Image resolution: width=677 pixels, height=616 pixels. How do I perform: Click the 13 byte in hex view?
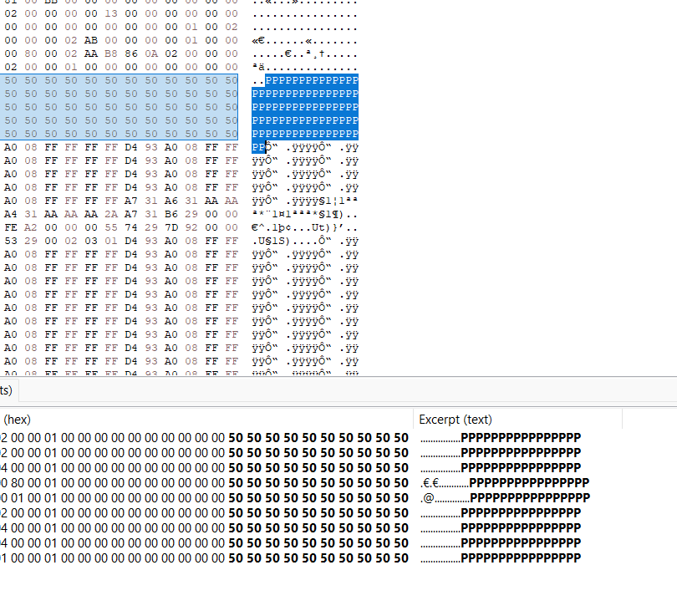[x=111, y=13]
